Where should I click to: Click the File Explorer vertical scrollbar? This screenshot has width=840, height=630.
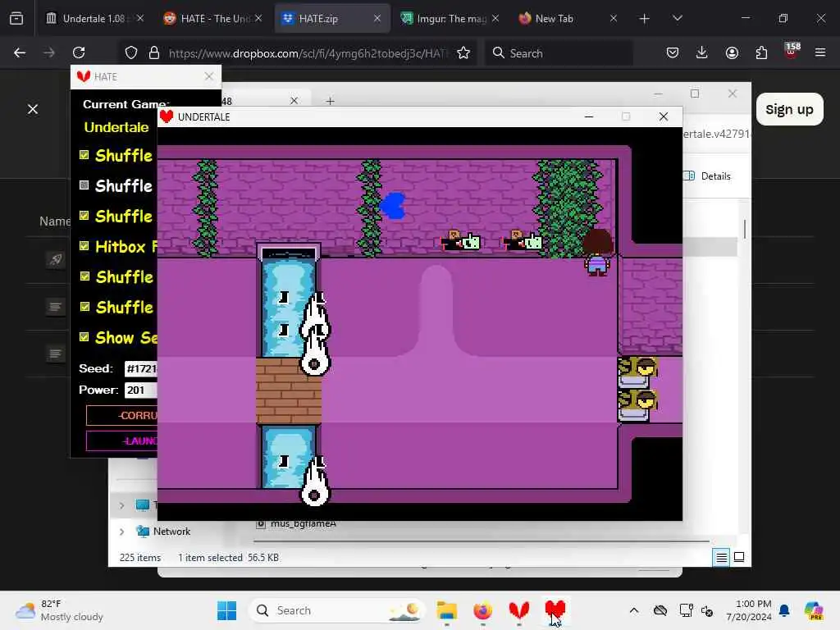point(745,230)
